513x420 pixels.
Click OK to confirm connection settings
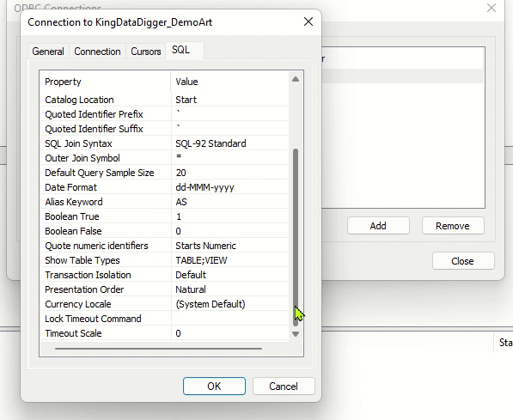tap(214, 386)
